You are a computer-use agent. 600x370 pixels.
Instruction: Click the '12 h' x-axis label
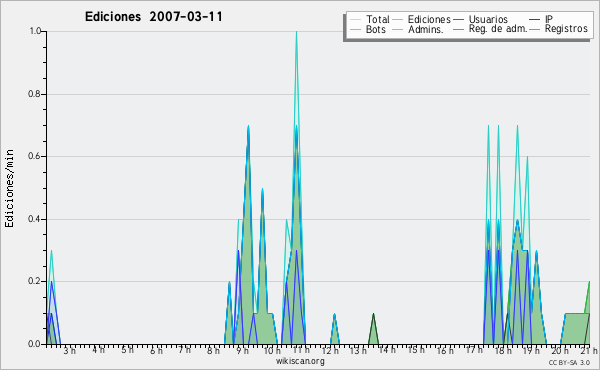(330, 350)
